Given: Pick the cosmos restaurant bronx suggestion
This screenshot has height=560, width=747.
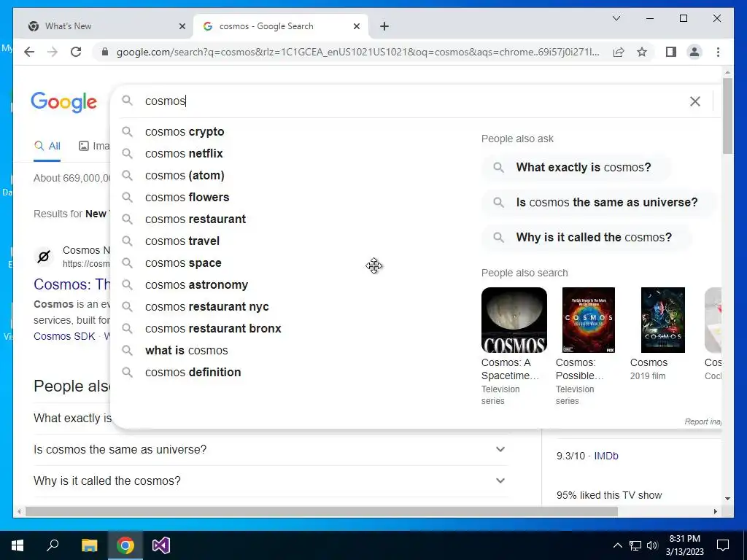Looking at the screenshot, I should (x=213, y=329).
